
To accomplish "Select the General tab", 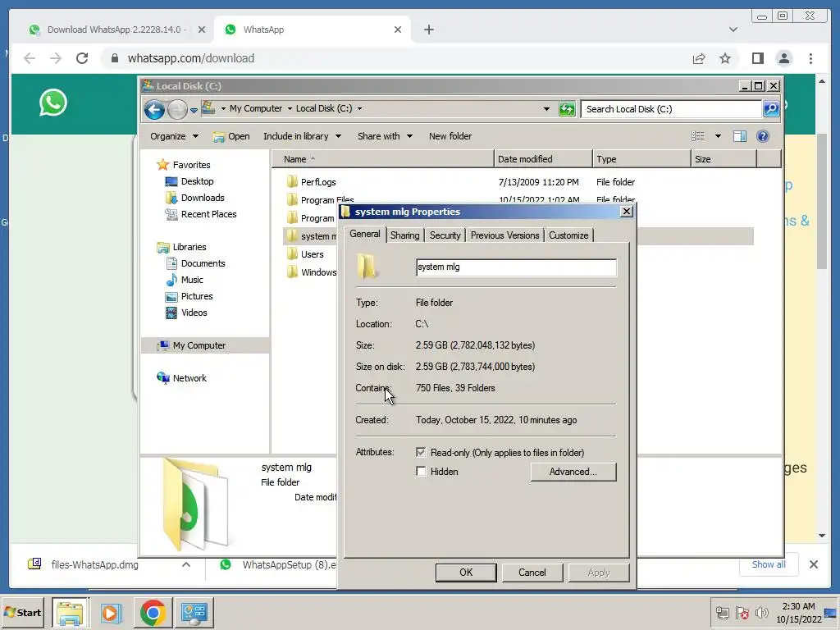I will coord(365,234).
